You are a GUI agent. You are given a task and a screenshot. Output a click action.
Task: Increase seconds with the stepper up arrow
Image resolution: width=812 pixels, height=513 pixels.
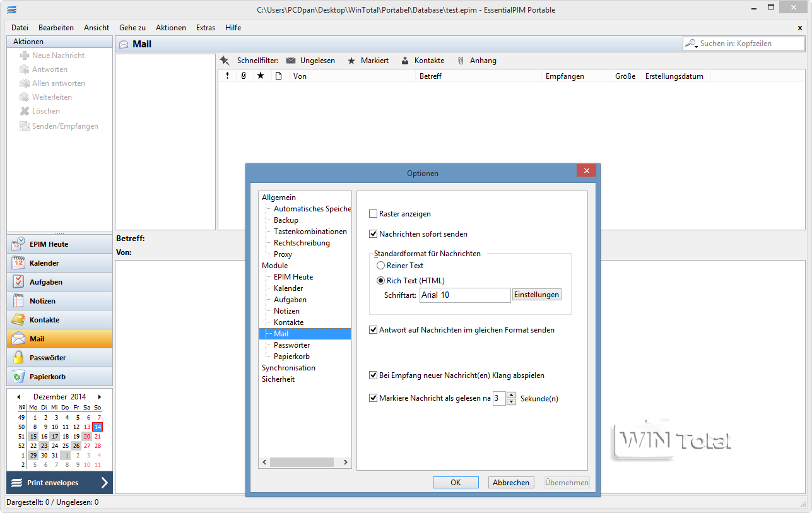pos(511,395)
